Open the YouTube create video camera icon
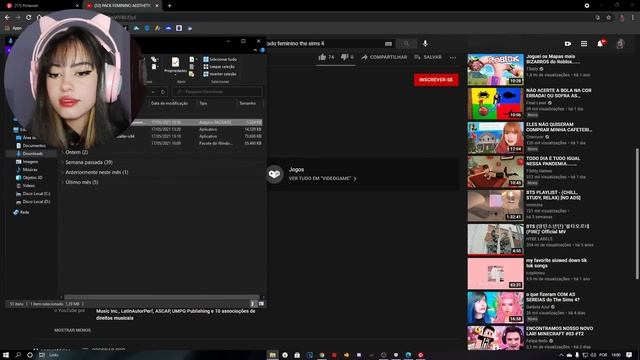640x360 pixels. (x=568, y=44)
